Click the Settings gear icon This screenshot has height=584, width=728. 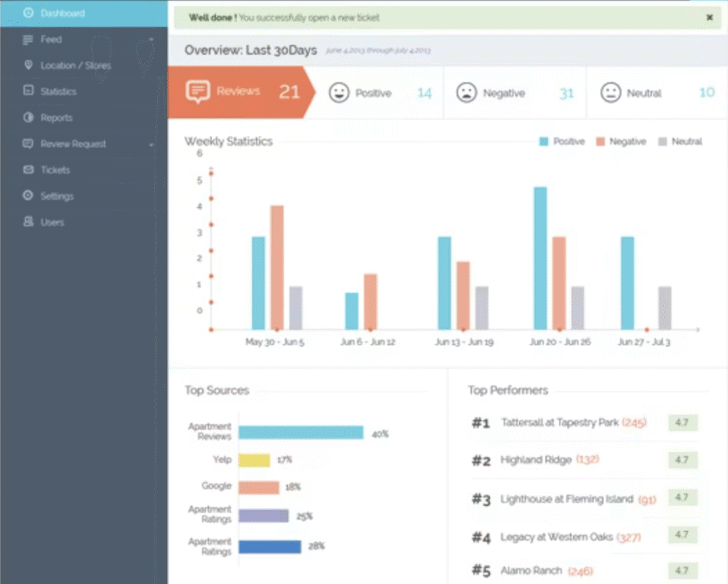tap(28, 195)
